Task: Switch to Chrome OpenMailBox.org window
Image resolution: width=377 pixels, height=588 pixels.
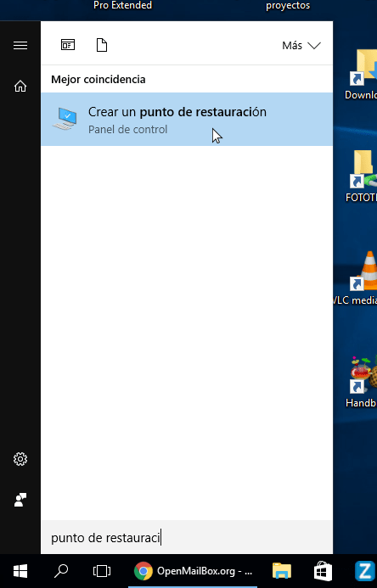Action: pos(193,571)
